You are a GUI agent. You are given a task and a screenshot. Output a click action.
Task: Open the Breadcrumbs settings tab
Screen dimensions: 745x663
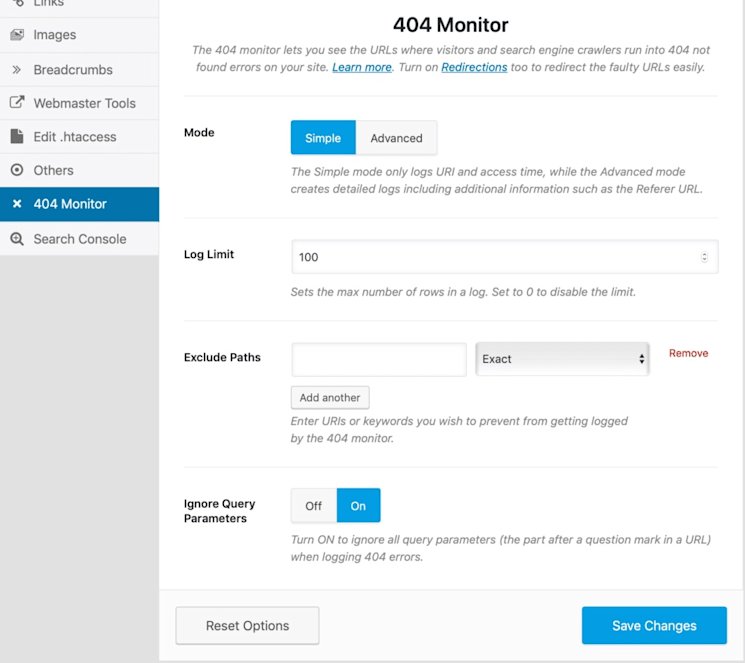(x=79, y=69)
